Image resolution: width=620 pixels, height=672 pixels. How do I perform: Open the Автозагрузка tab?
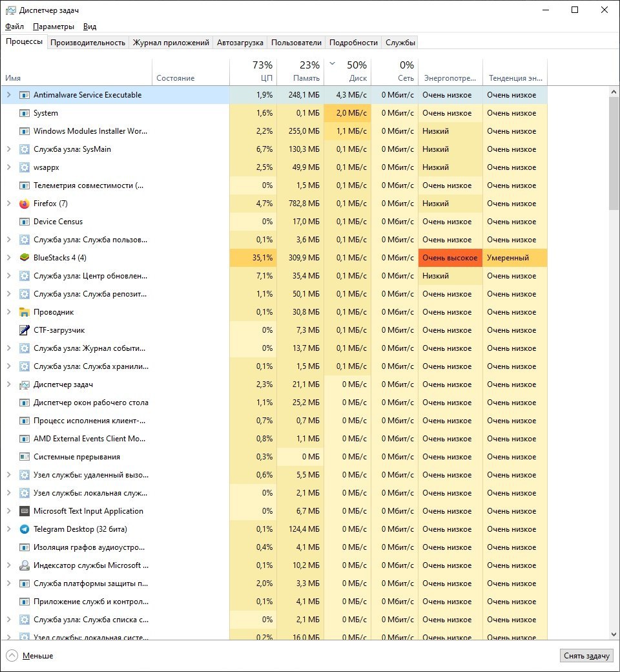pos(240,43)
